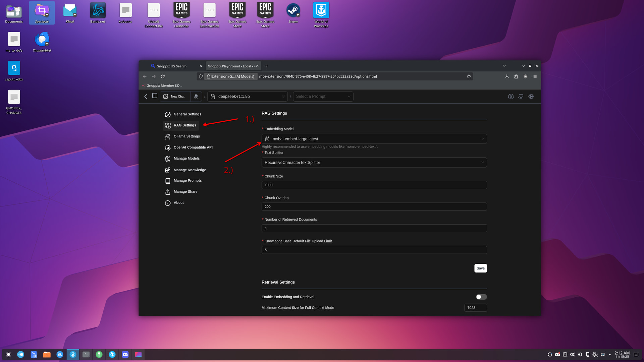
Task: Click the Save button
Action: [480, 268]
